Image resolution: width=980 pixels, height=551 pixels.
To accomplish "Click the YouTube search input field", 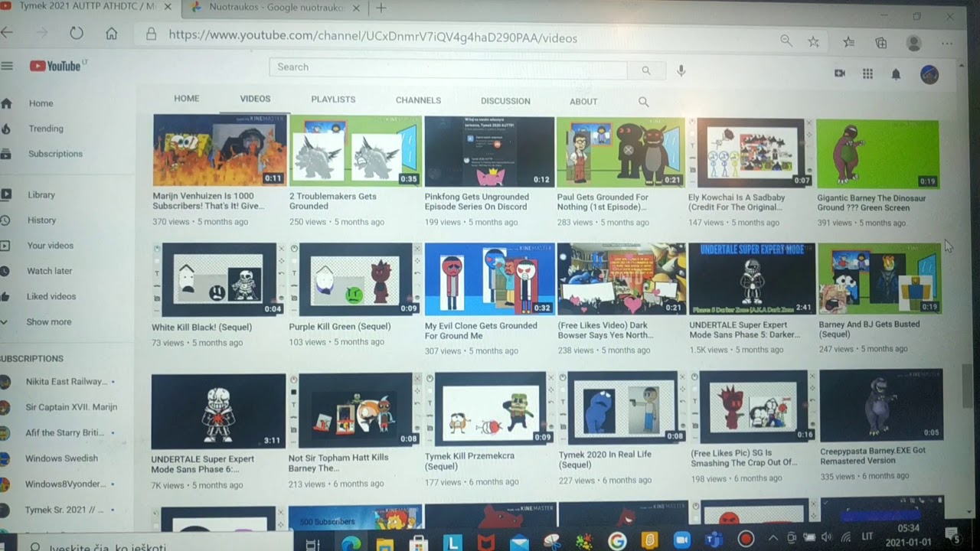I will [448, 67].
